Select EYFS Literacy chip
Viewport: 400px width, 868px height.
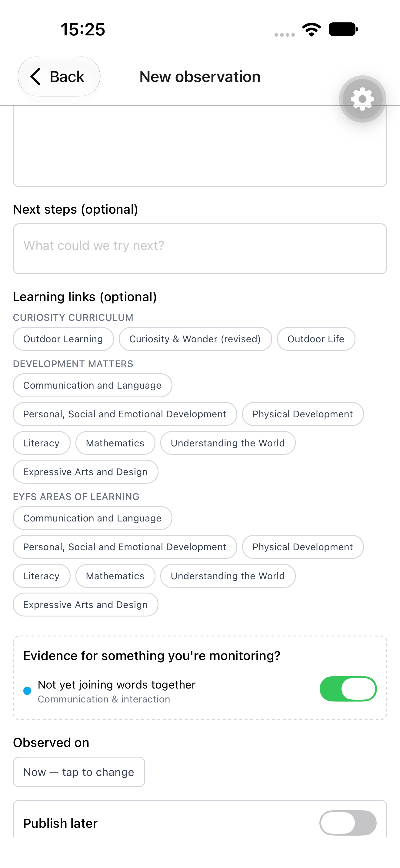(42, 576)
